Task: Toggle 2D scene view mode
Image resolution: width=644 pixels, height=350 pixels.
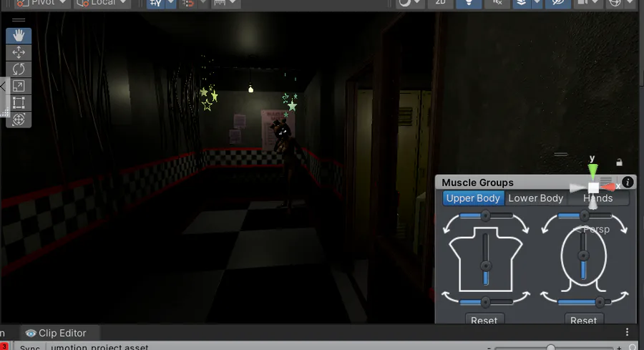Action: (440, 4)
